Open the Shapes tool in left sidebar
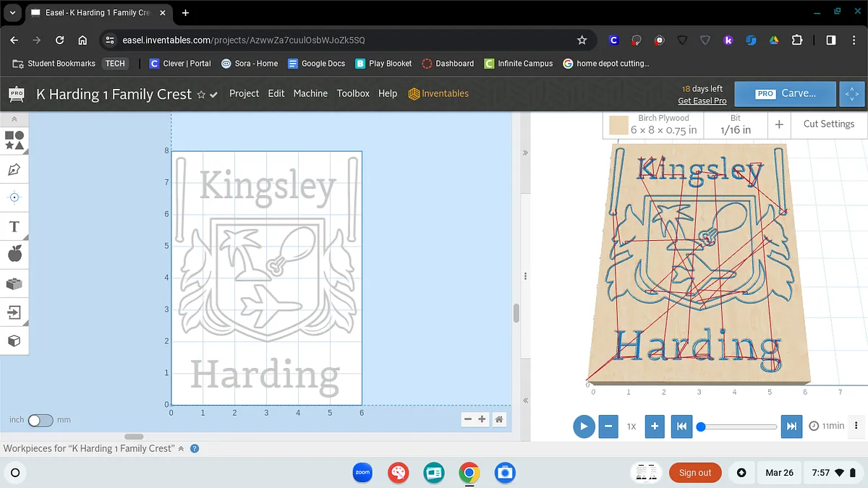The image size is (868, 488). point(14,140)
